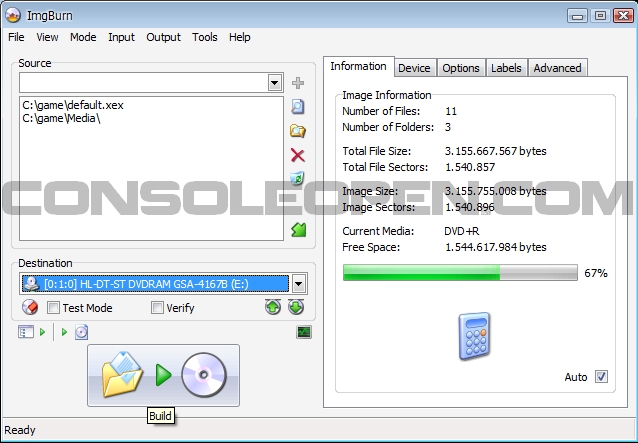Enable the Verify checkbox

click(157, 308)
